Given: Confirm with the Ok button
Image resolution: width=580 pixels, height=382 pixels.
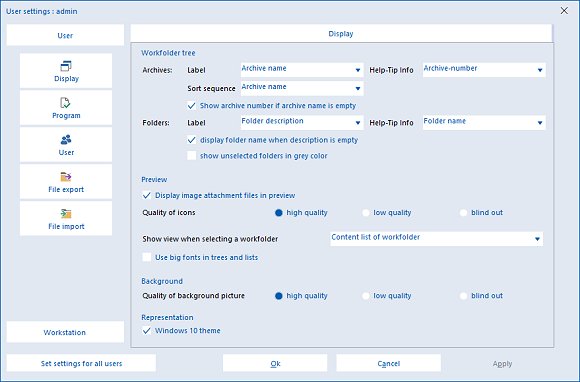Looking at the screenshot, I should 275,363.
